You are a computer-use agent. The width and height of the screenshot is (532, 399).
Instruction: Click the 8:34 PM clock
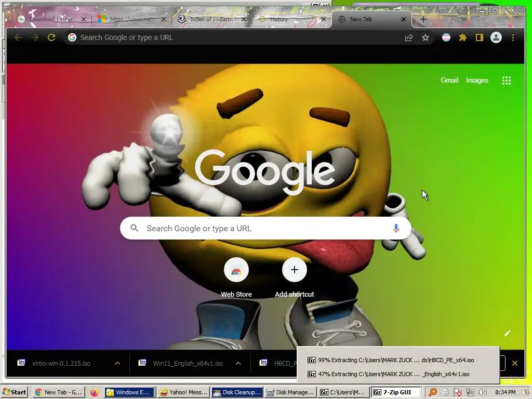tap(505, 392)
